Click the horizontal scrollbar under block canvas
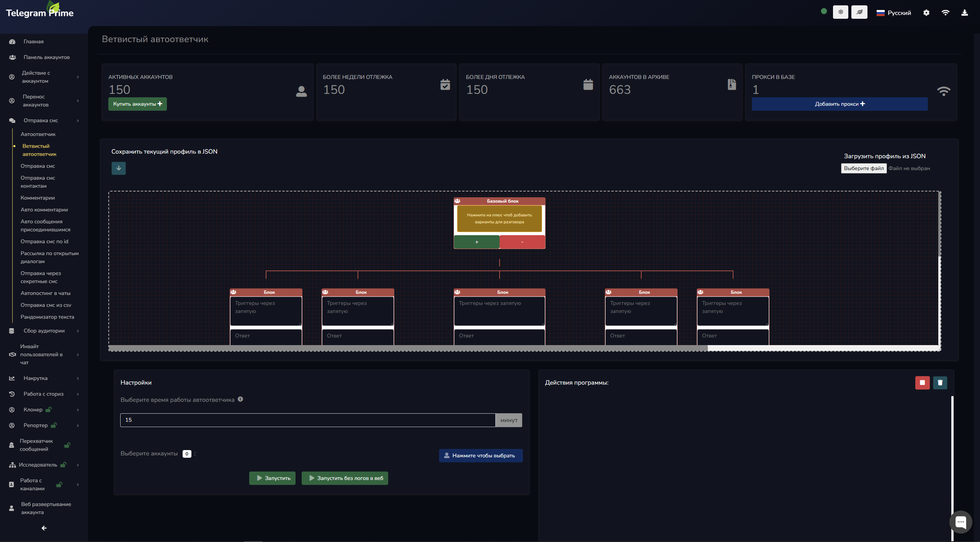Viewport: 980px width, 542px height. click(x=408, y=348)
